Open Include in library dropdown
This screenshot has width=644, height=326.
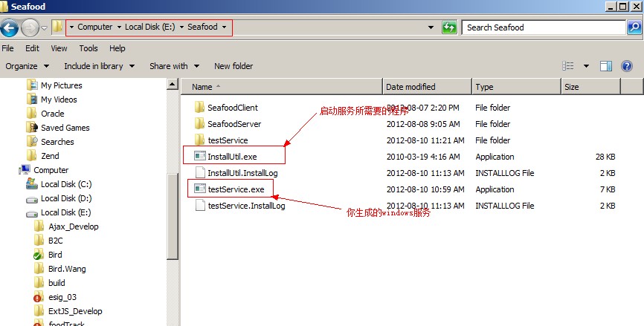click(x=100, y=66)
